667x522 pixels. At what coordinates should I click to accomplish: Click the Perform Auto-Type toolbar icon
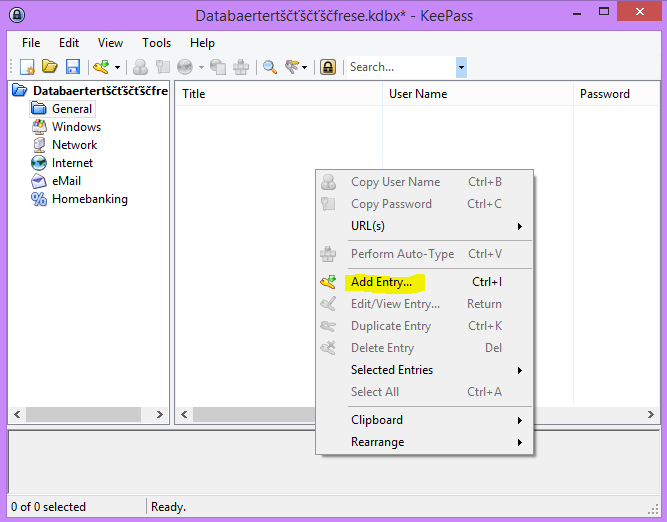241,67
